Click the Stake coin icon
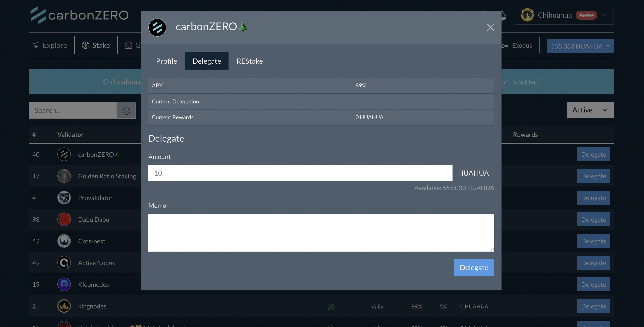Screen dimensions: 644x327 point(86,45)
